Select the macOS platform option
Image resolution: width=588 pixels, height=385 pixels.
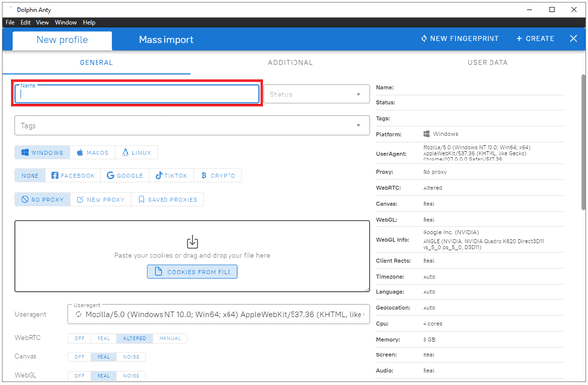tap(93, 153)
